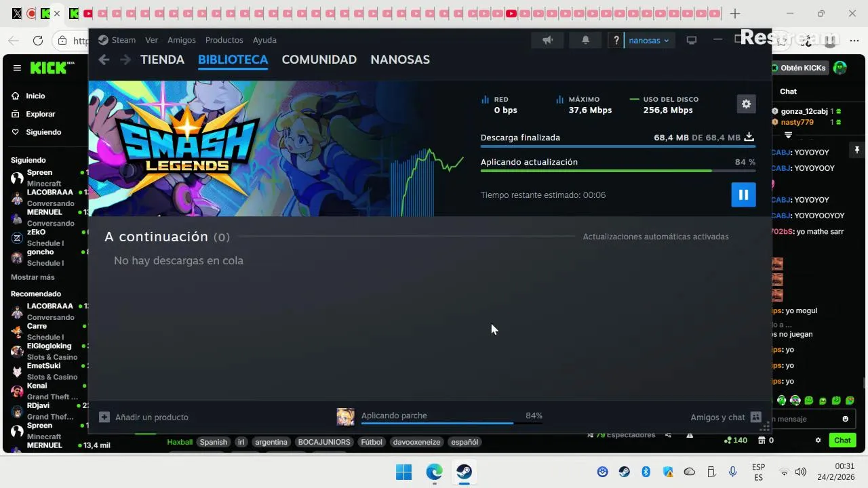868x488 pixels.
Task: Switch to the X (Twitter) browser tab
Action: point(17,14)
